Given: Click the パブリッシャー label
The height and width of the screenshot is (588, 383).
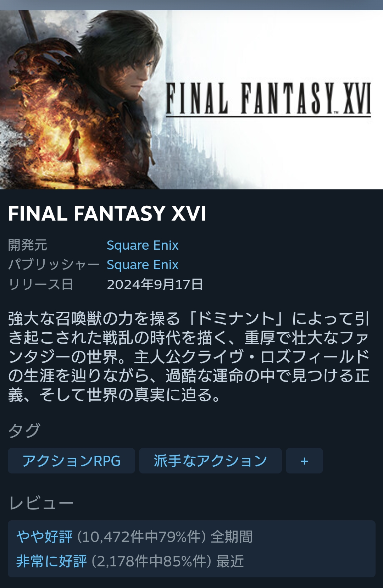Looking at the screenshot, I should [54, 265].
